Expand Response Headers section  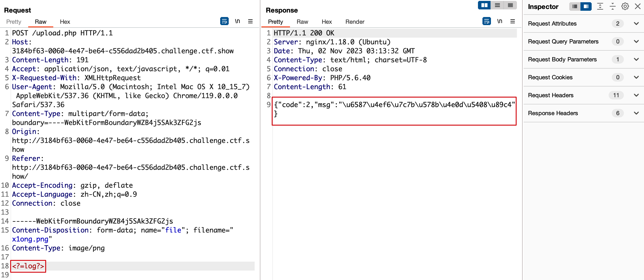pyautogui.click(x=636, y=113)
